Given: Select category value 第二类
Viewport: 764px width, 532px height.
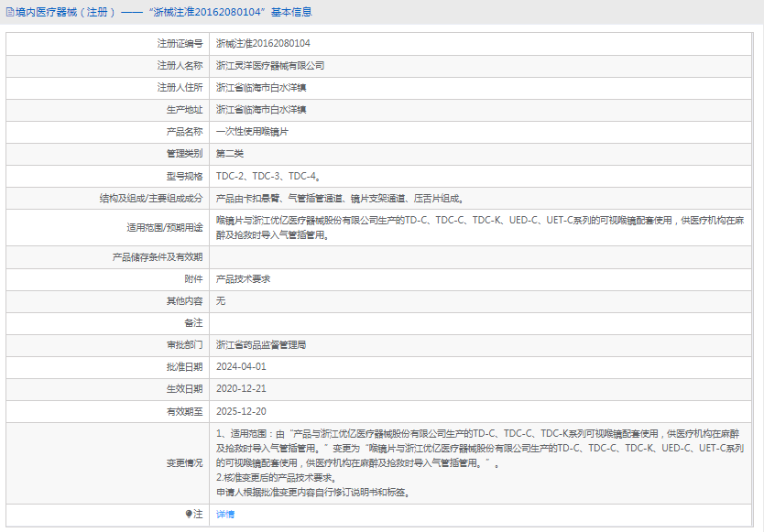Looking at the screenshot, I should (230, 154).
